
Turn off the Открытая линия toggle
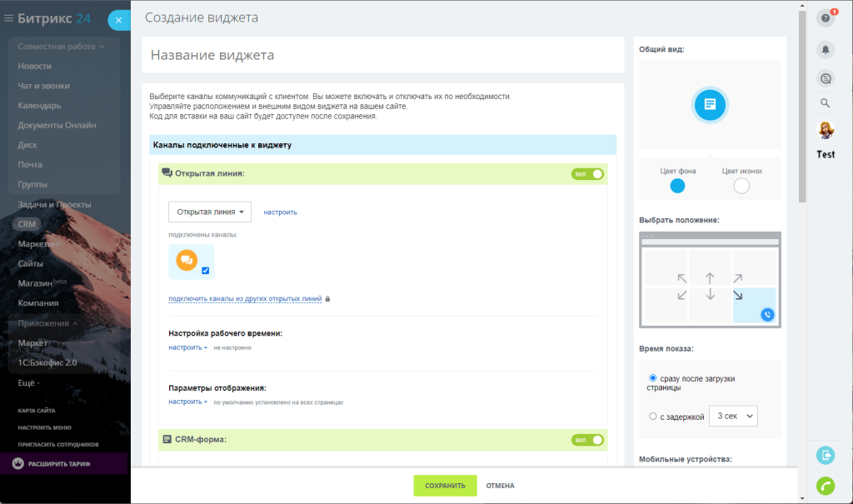tap(587, 174)
